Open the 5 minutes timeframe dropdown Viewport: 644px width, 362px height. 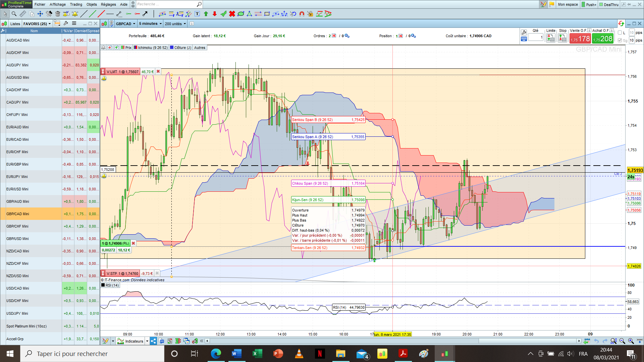tap(150, 23)
